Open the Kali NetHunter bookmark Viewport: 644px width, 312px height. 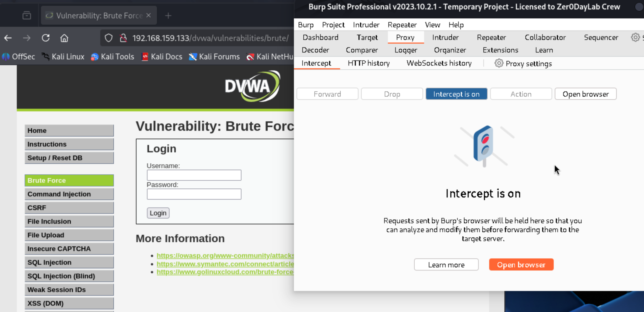[270, 56]
